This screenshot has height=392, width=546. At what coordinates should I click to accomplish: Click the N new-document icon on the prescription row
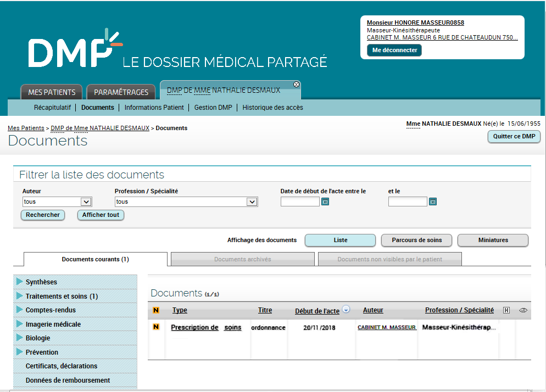pyautogui.click(x=156, y=327)
